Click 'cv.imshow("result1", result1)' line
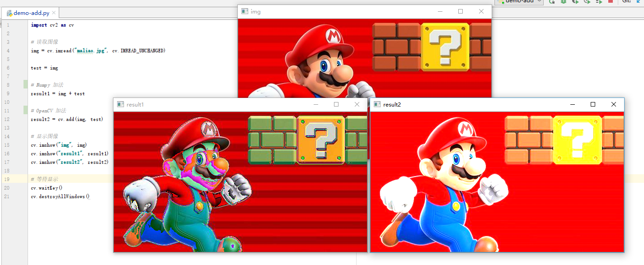 click(70, 153)
